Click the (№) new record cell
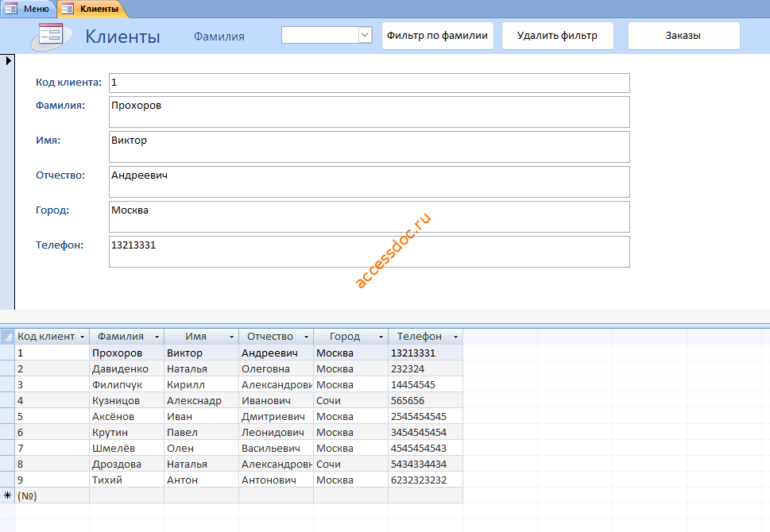The image size is (770, 532). click(52, 495)
